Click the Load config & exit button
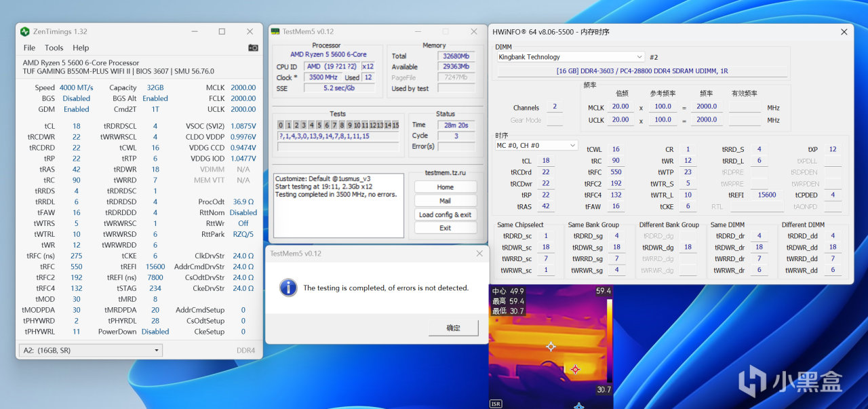This screenshot has height=409, width=868. pyautogui.click(x=445, y=214)
